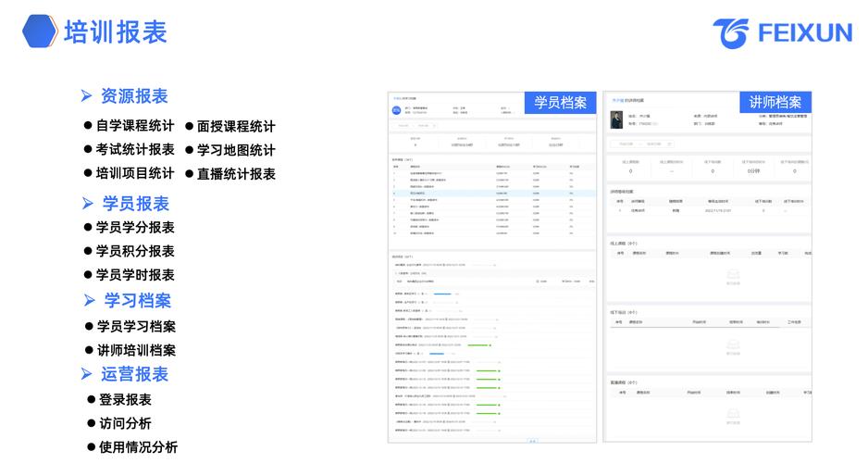Click the arrow marker before 学习档案

pos(90,300)
